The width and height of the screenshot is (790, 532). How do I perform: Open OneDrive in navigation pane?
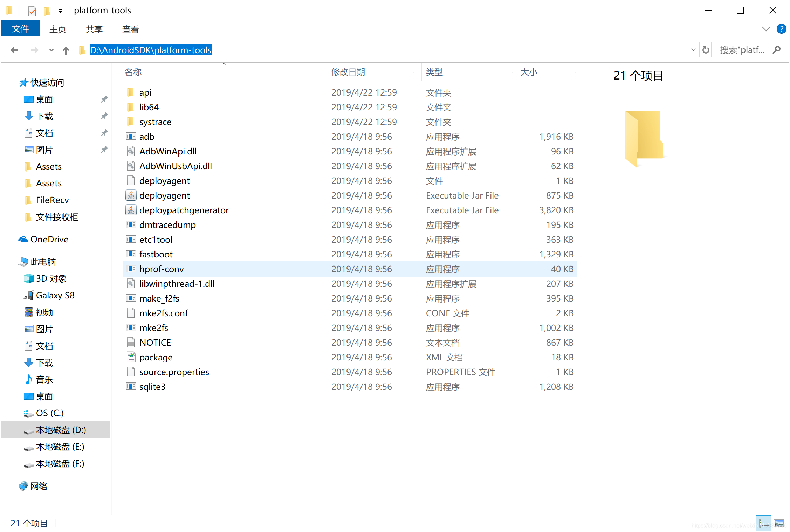[x=49, y=240]
